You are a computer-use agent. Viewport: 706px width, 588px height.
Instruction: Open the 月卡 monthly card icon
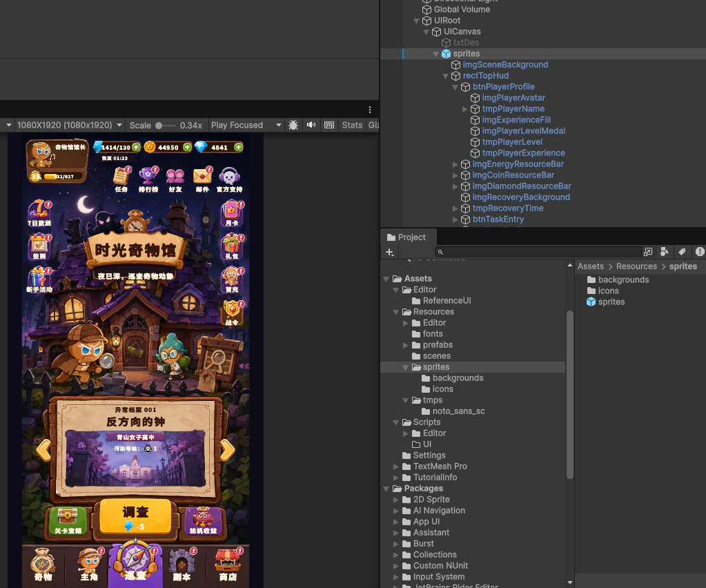(x=232, y=214)
